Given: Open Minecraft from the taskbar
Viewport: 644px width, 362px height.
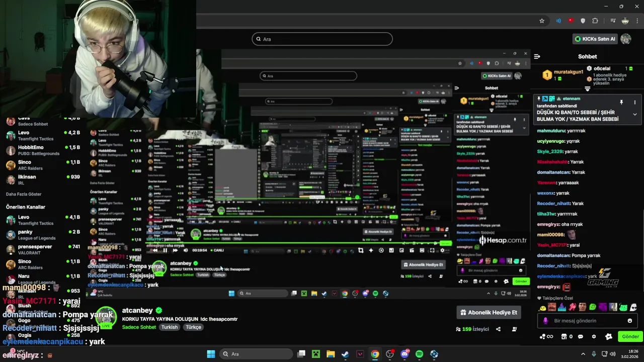Looking at the screenshot, I should click(315, 354).
